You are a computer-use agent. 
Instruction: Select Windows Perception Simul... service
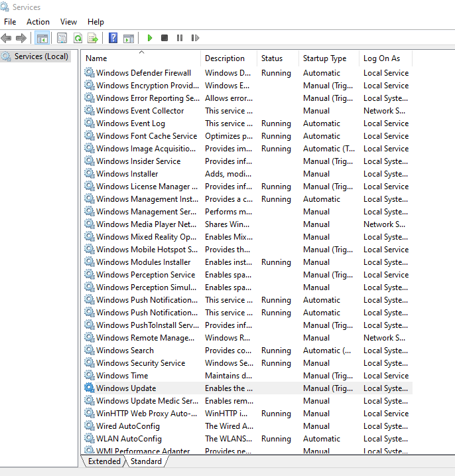coord(248,287)
